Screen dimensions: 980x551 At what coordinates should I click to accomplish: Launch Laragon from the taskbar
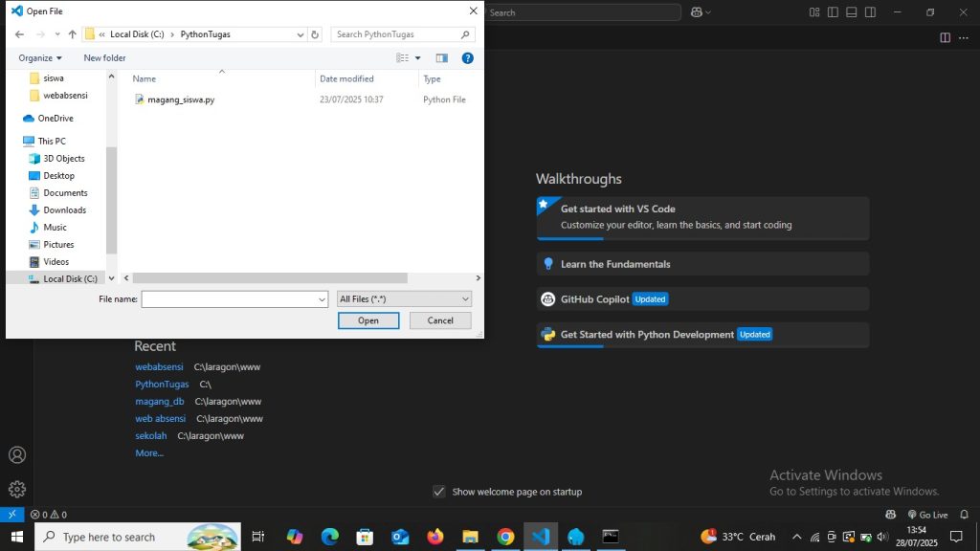575,536
